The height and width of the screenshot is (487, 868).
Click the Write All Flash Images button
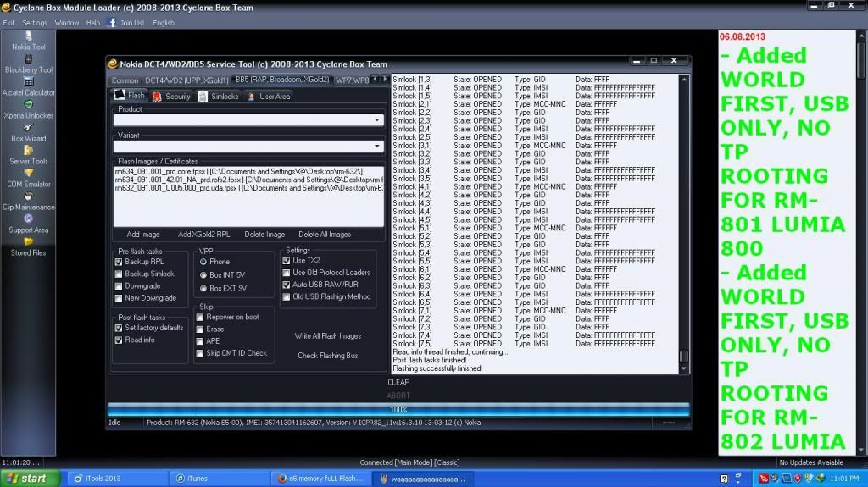click(327, 336)
